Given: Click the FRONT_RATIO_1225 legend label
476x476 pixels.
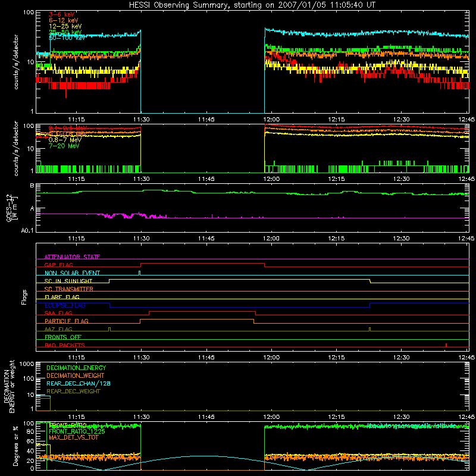Looking at the screenshot, I should click(77, 431).
